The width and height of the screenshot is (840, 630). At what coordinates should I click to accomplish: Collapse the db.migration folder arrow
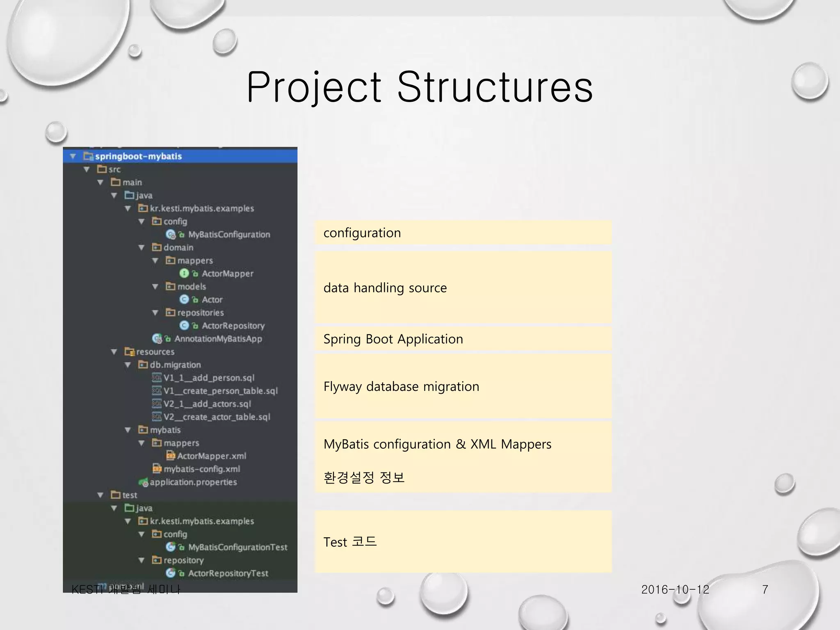pyautogui.click(x=128, y=365)
